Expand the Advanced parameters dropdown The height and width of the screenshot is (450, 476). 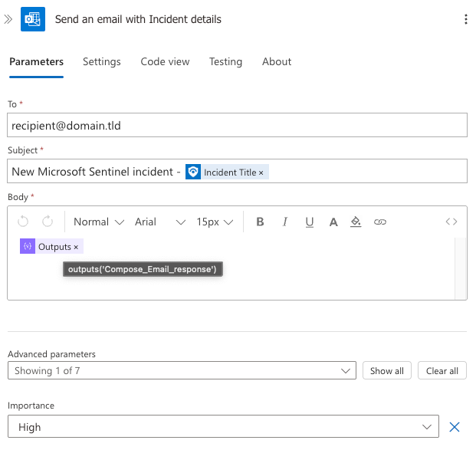tap(182, 370)
